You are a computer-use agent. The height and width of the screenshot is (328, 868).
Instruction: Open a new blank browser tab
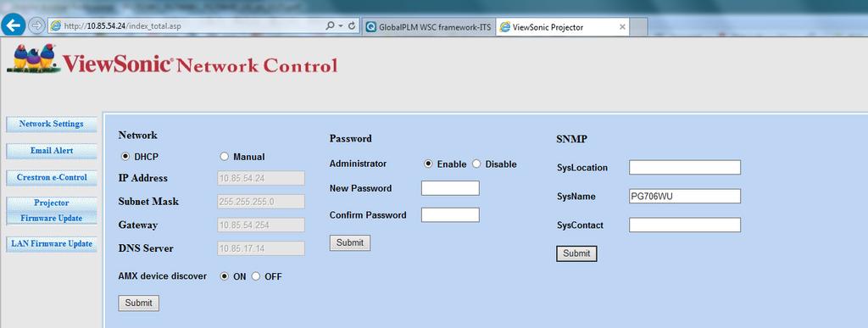point(639,27)
